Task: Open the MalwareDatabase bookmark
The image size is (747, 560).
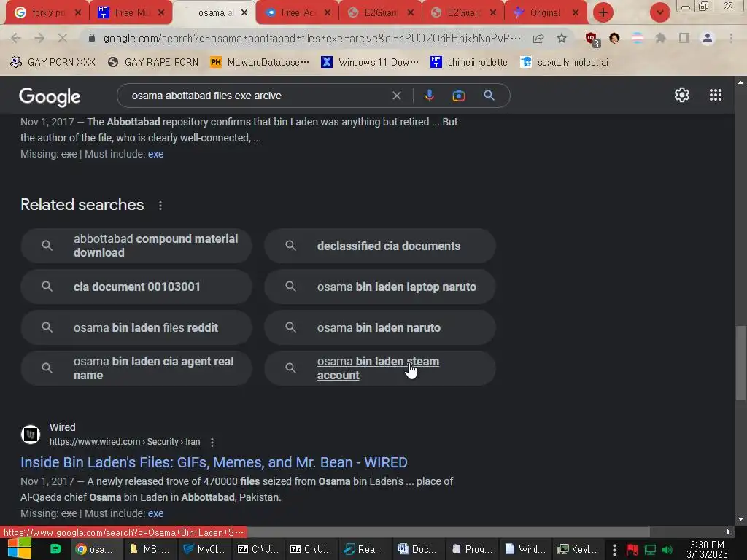Action: [260, 62]
